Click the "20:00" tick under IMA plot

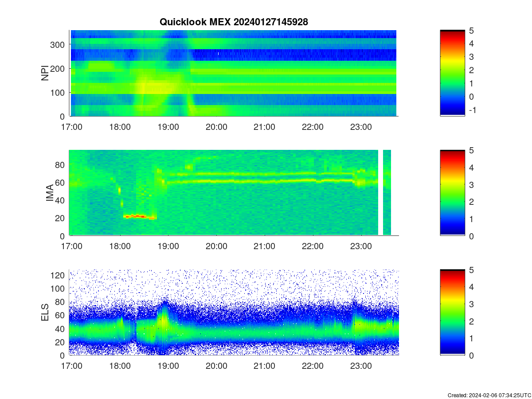pos(216,246)
